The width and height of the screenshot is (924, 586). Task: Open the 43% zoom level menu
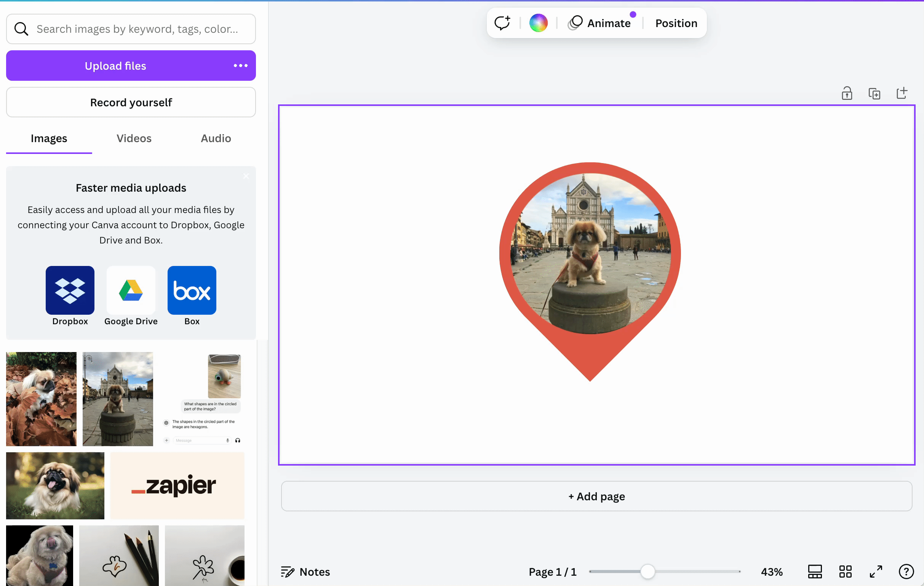coord(771,572)
